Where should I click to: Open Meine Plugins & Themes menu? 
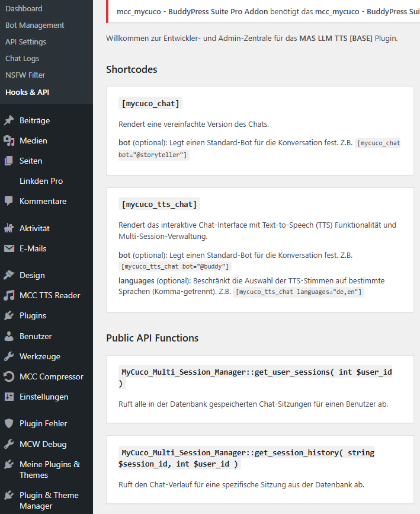[50, 470]
